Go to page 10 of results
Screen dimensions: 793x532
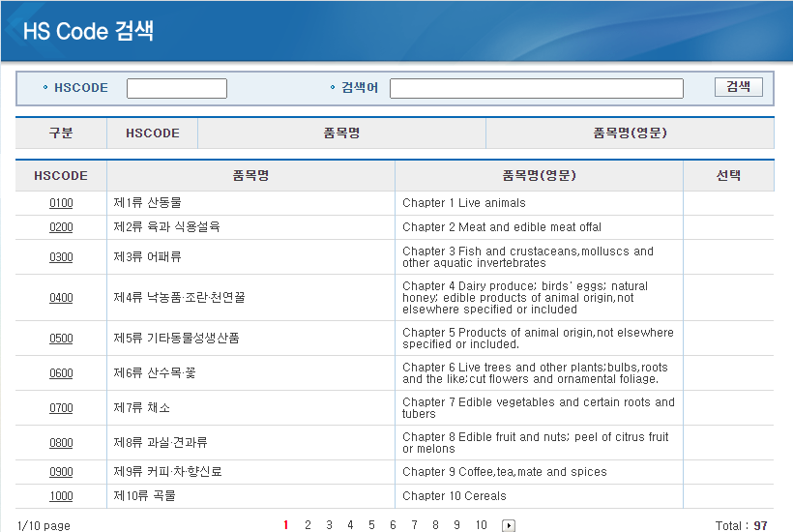coord(481,525)
